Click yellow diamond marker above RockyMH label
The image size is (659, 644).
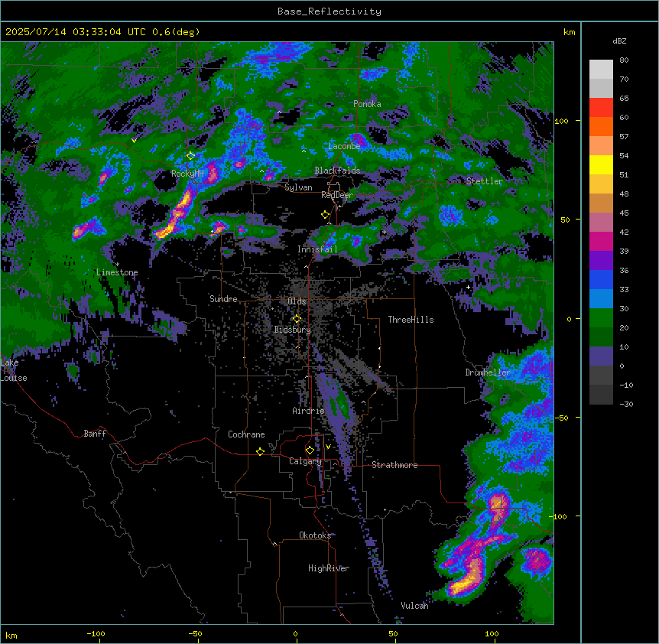pos(190,155)
